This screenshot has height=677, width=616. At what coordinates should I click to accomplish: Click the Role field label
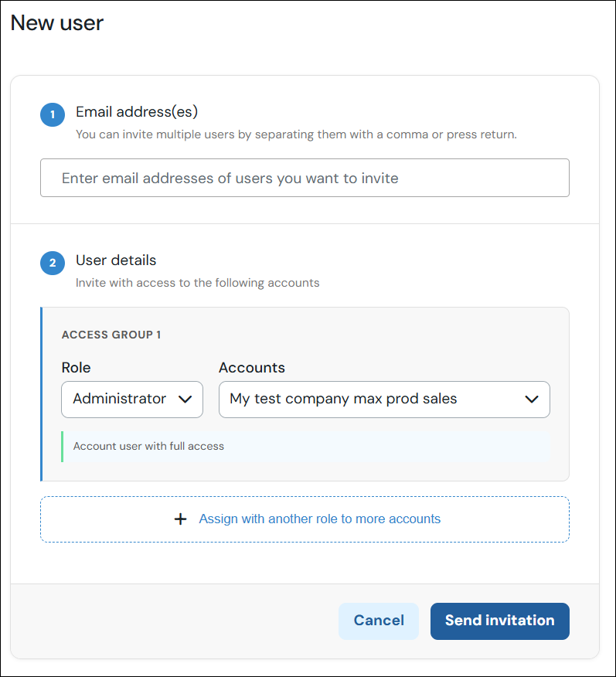76,367
